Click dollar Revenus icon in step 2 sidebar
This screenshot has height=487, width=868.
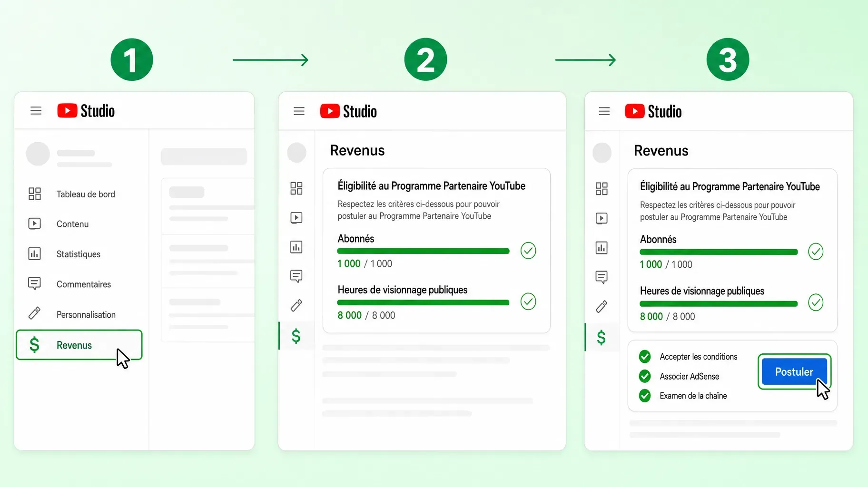[296, 336]
